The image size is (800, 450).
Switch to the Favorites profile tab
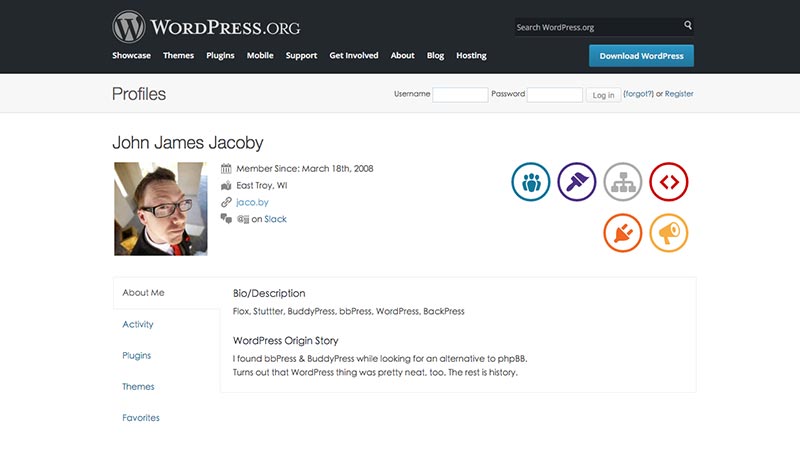(x=141, y=417)
